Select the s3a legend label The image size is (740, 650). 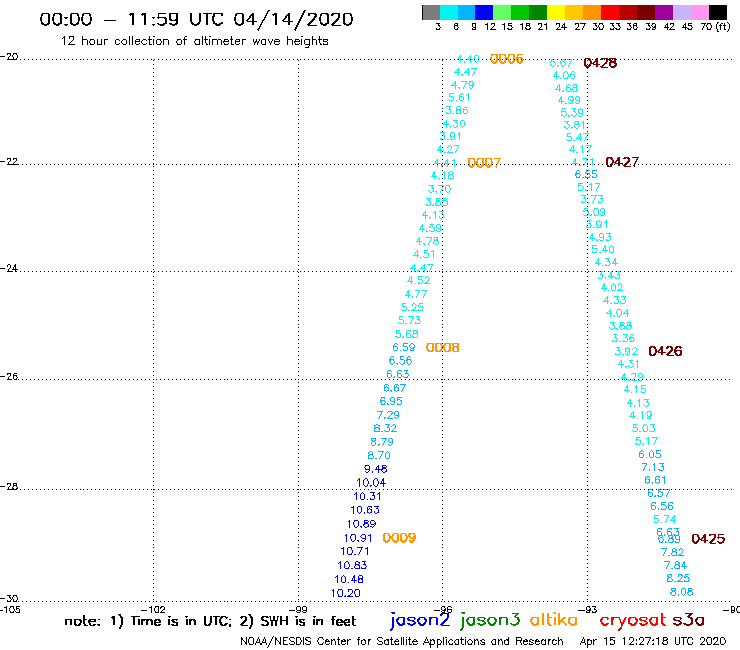coord(689,620)
